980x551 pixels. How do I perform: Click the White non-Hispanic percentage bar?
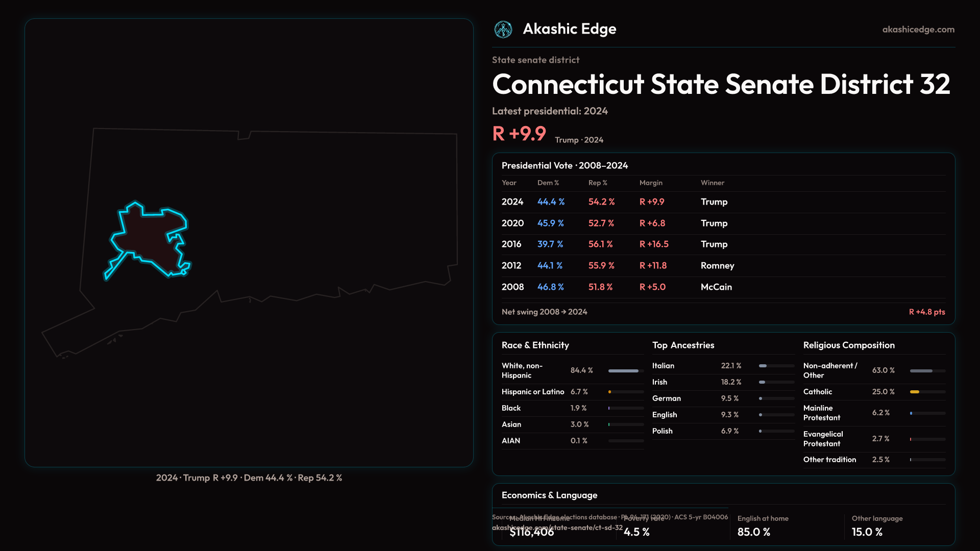[623, 371]
